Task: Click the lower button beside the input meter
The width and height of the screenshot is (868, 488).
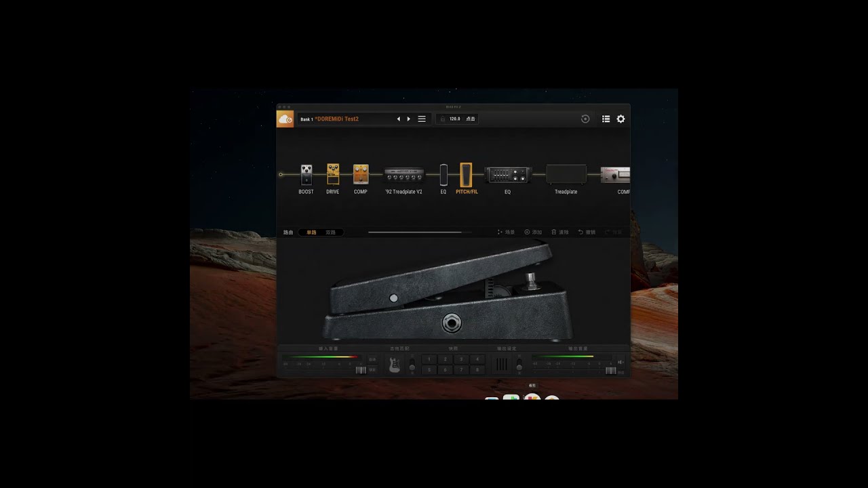Action: point(372,370)
